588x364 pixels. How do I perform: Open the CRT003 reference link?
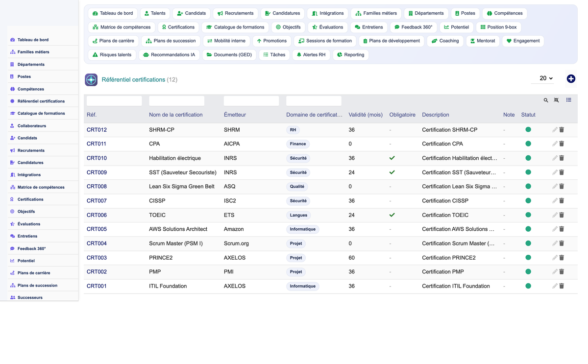pos(97,258)
